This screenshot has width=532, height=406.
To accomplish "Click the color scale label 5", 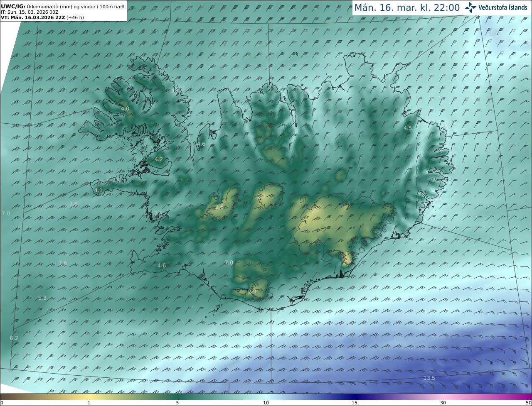I will pos(177,403).
